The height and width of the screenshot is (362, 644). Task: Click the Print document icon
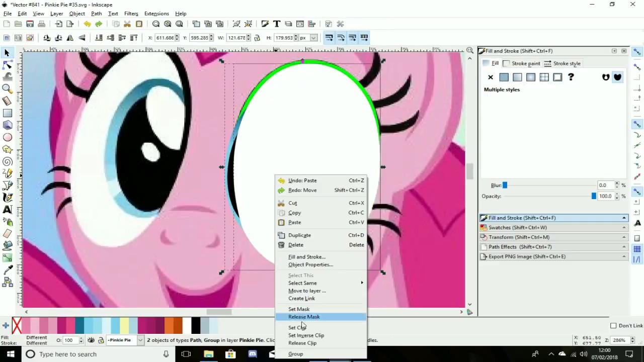click(x=42, y=24)
